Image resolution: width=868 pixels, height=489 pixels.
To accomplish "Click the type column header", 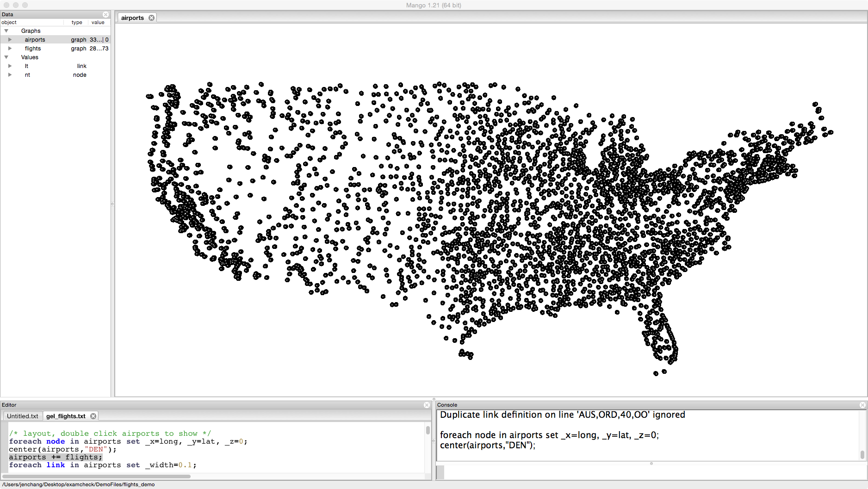I will pos(77,22).
